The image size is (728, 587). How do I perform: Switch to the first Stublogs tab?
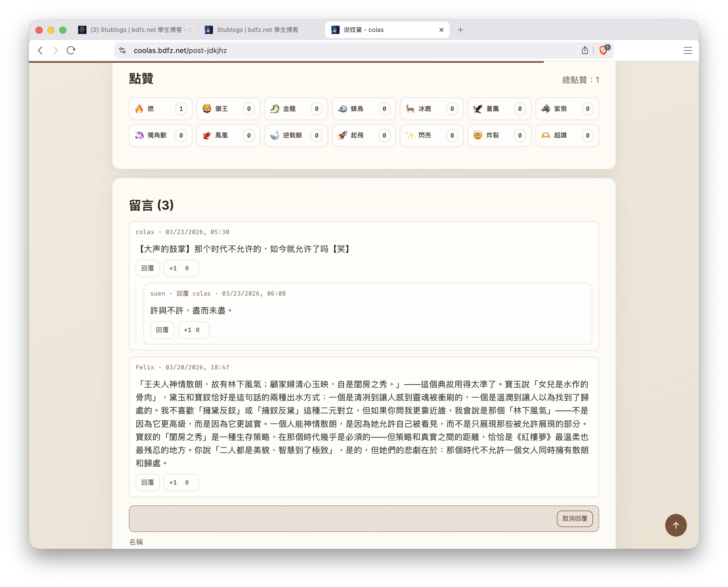135,30
